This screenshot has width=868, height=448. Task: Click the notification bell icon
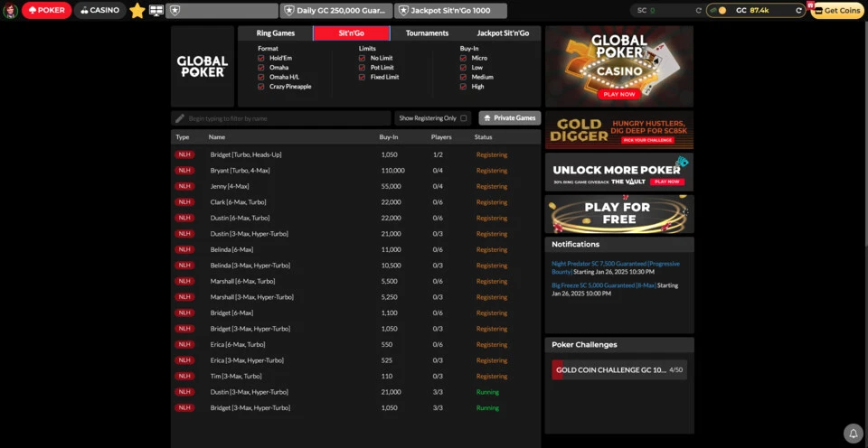[x=852, y=433]
